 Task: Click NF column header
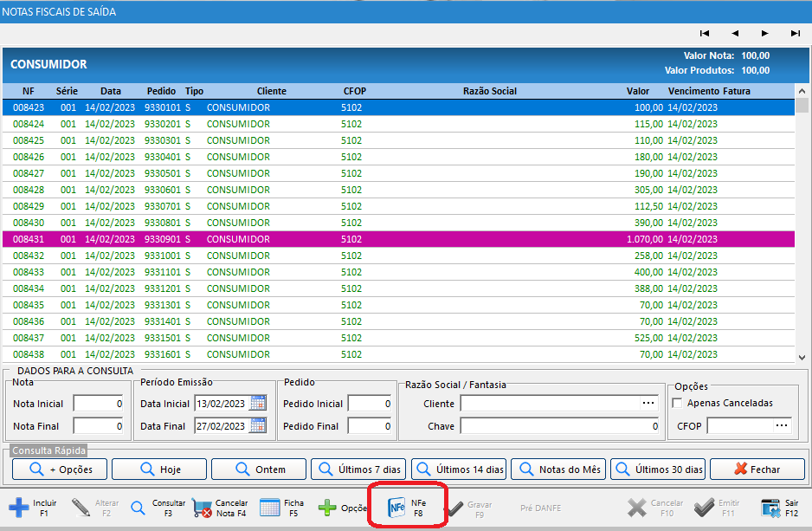29,91
